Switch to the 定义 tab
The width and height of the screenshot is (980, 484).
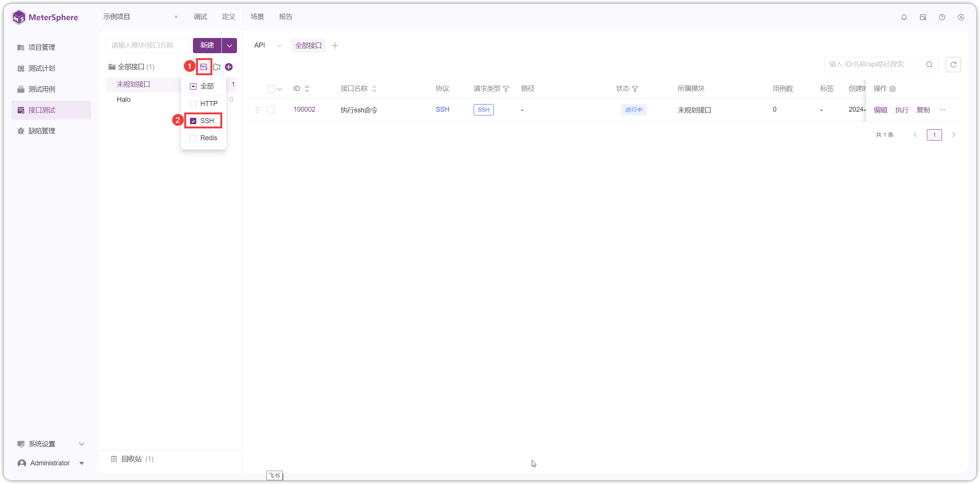229,17
